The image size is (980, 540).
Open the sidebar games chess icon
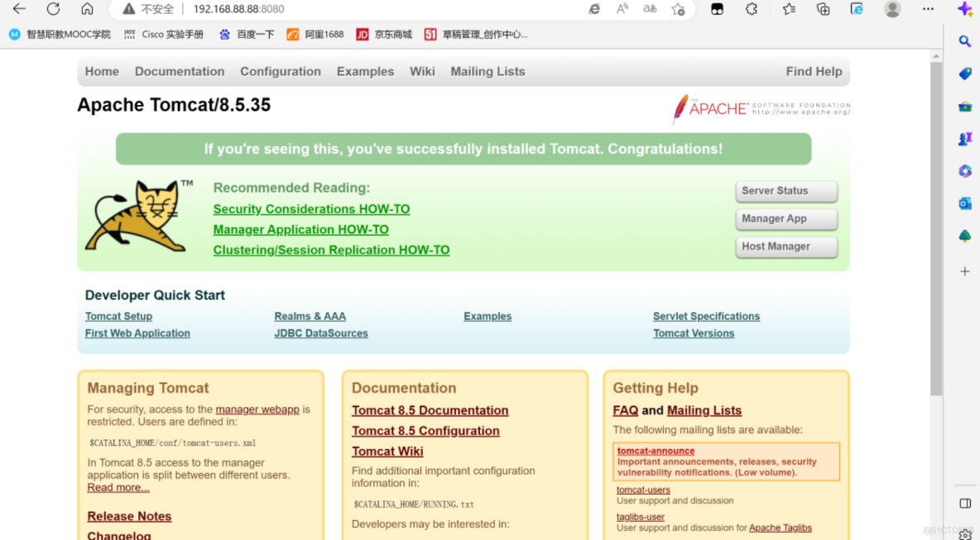tap(965, 139)
